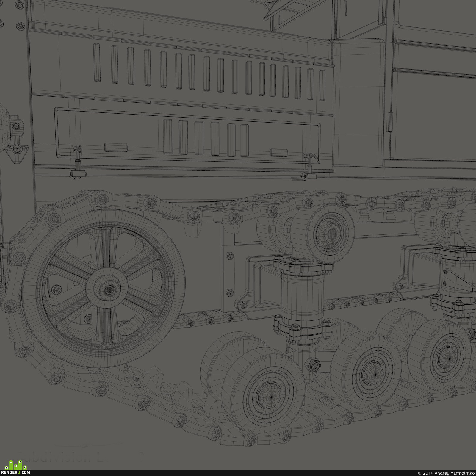Select the left rectangular handle on the hatch
The height and width of the screenshot is (476, 476).
[x=116, y=147]
